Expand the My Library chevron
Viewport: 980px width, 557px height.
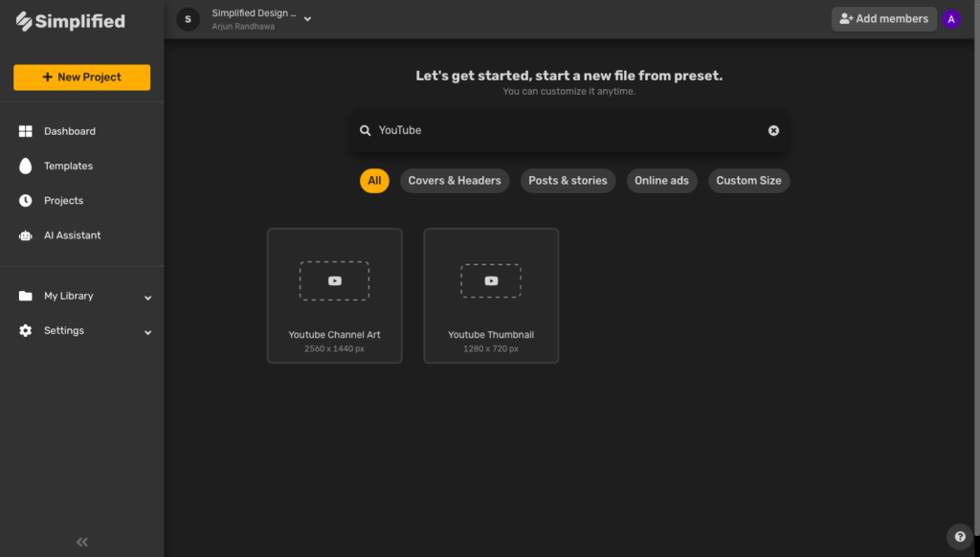click(148, 298)
